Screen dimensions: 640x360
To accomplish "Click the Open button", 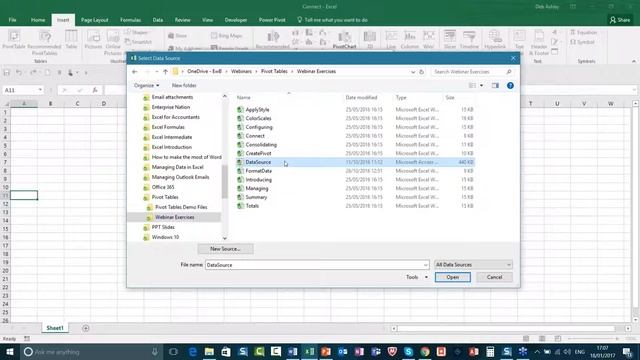I will coord(453,277).
